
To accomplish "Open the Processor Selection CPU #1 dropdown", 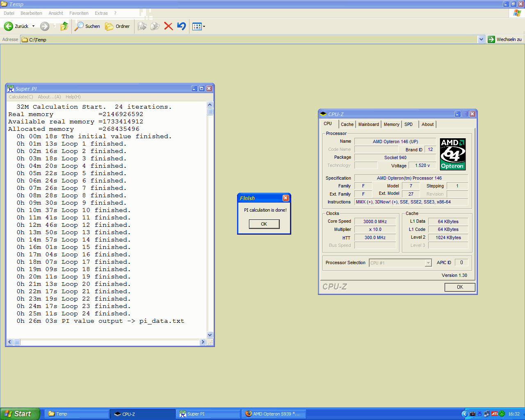I will click(x=400, y=263).
